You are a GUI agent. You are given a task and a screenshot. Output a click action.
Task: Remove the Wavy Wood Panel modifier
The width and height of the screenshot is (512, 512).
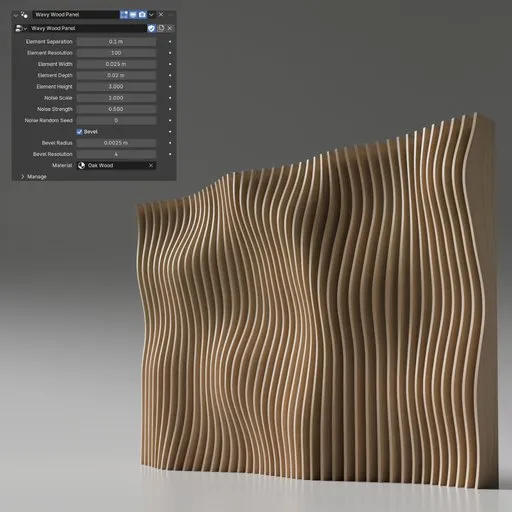[x=161, y=15]
